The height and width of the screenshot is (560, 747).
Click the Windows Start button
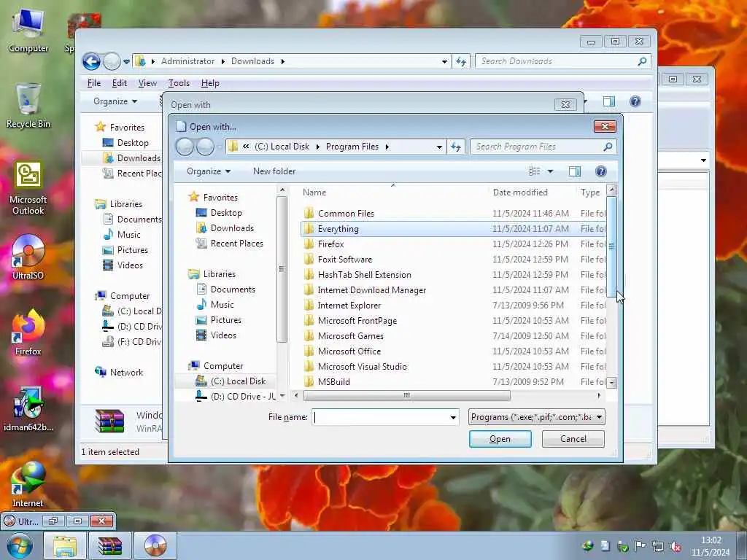19,545
